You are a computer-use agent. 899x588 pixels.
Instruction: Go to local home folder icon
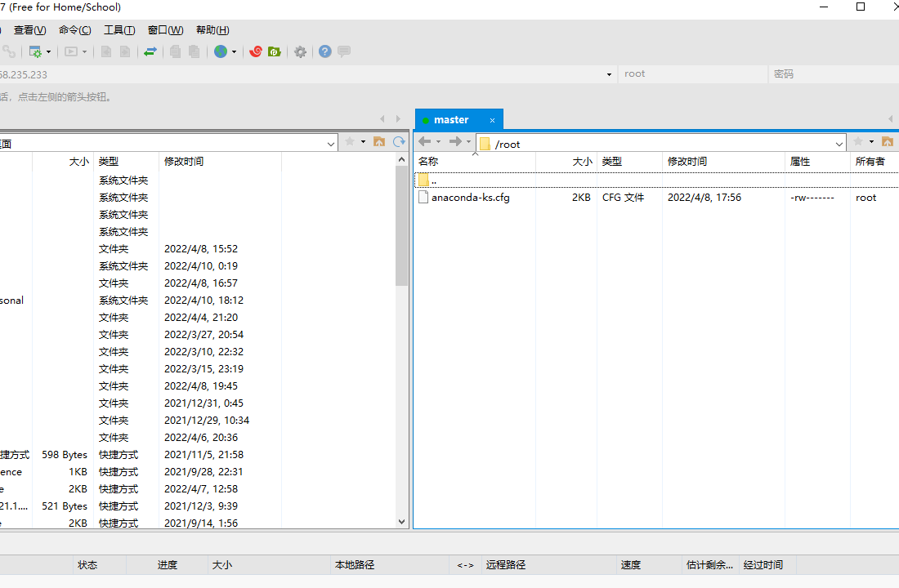tap(379, 141)
